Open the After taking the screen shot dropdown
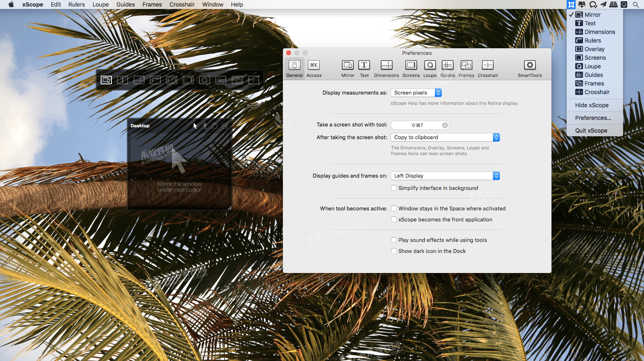The width and height of the screenshot is (644, 361). click(x=445, y=138)
